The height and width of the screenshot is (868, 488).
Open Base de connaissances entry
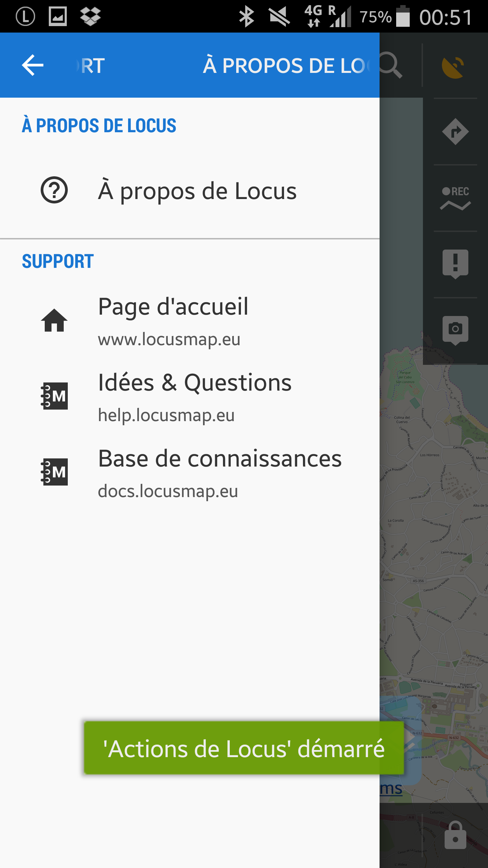coord(220,458)
